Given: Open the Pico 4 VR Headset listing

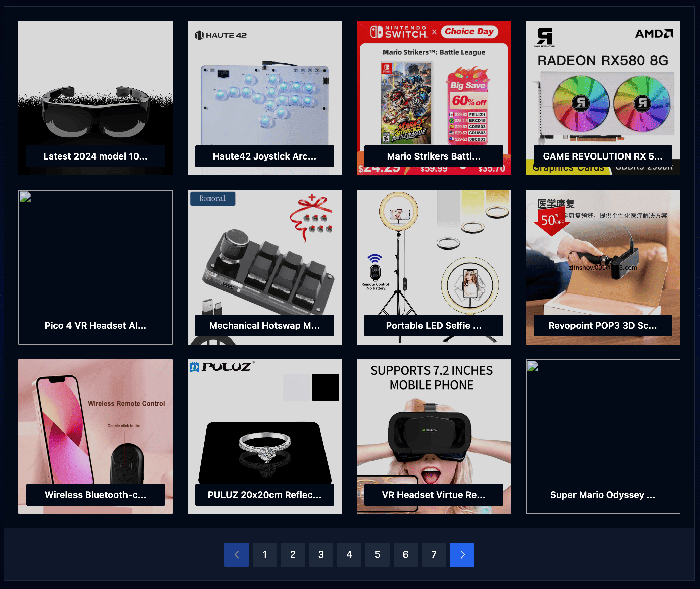Looking at the screenshot, I should click(x=95, y=266).
